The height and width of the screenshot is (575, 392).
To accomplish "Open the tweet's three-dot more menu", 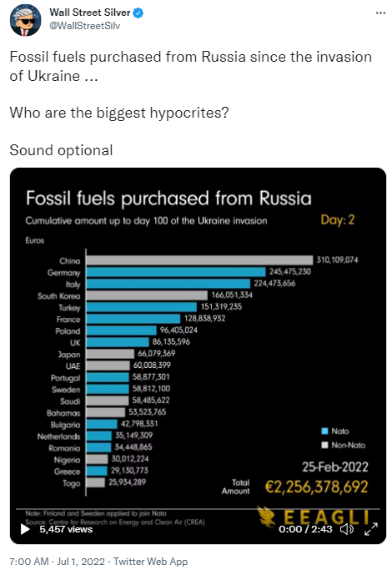I will (x=380, y=13).
